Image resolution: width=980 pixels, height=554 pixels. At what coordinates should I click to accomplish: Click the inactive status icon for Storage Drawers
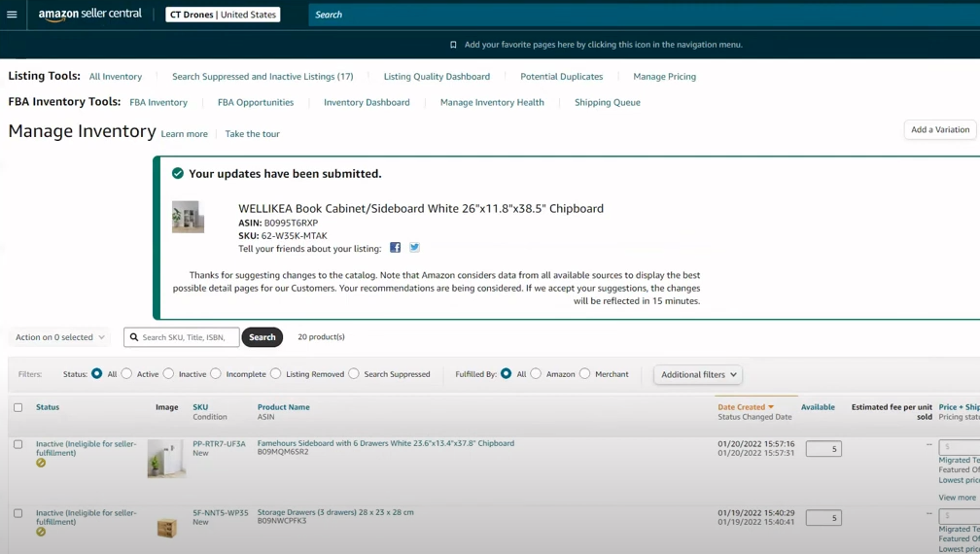(x=41, y=532)
